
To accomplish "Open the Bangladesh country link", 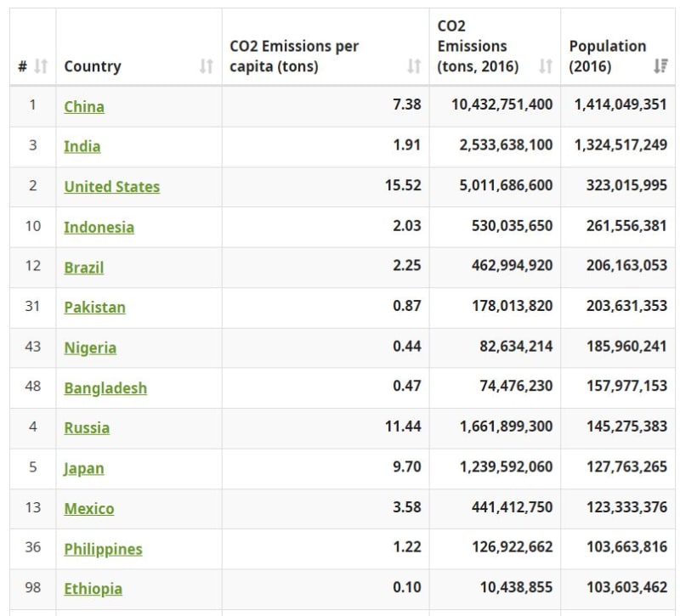I will [105, 388].
